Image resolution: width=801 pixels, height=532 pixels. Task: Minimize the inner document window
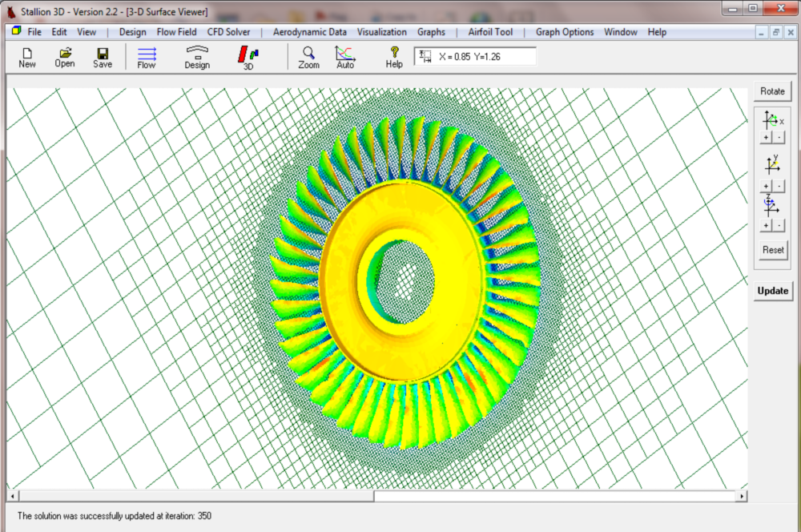point(761,32)
